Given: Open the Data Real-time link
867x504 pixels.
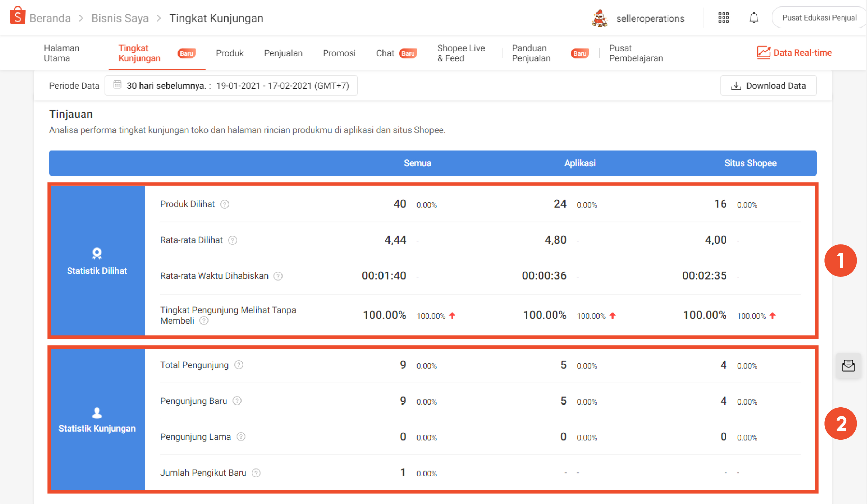Looking at the screenshot, I should [x=795, y=52].
